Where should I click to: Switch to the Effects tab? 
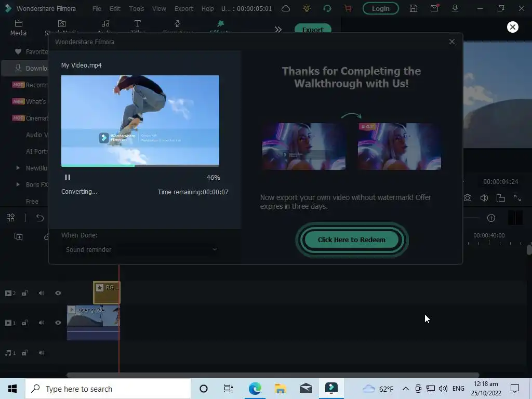coord(220,27)
